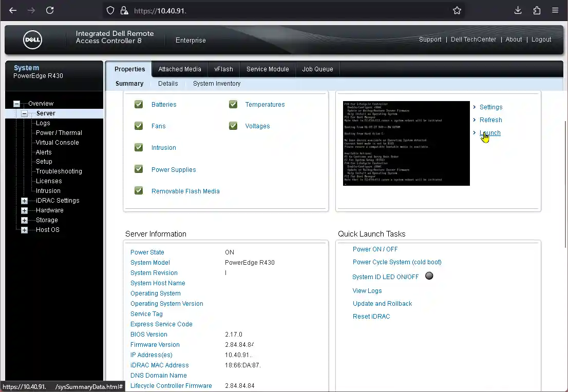Open the vFlash tab
Image resolution: width=568 pixels, height=392 pixels.
(223, 69)
